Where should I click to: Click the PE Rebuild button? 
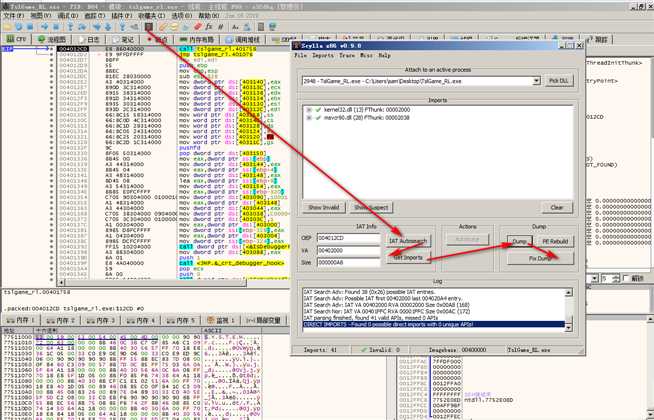555,241
